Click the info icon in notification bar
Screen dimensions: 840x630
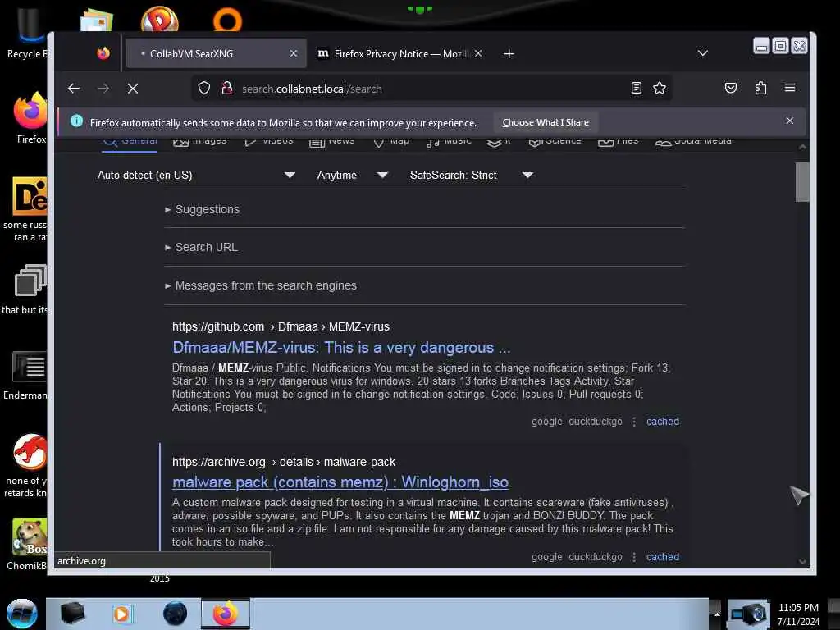click(76, 121)
